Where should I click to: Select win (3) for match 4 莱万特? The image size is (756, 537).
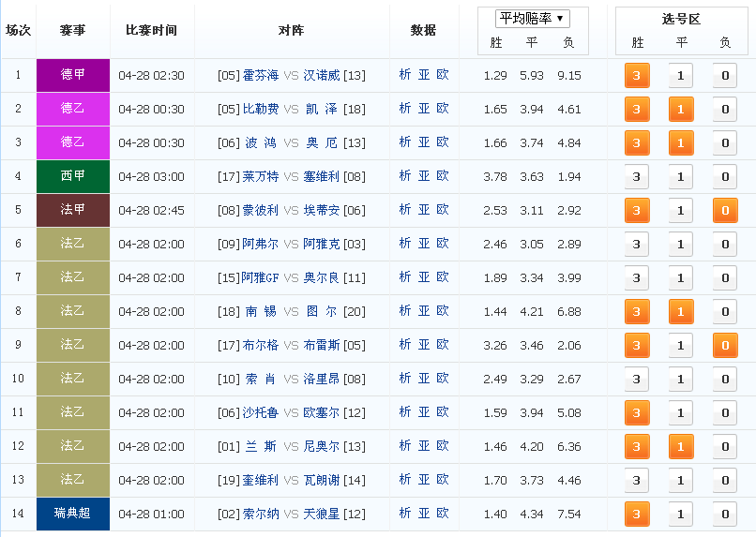[x=637, y=177]
